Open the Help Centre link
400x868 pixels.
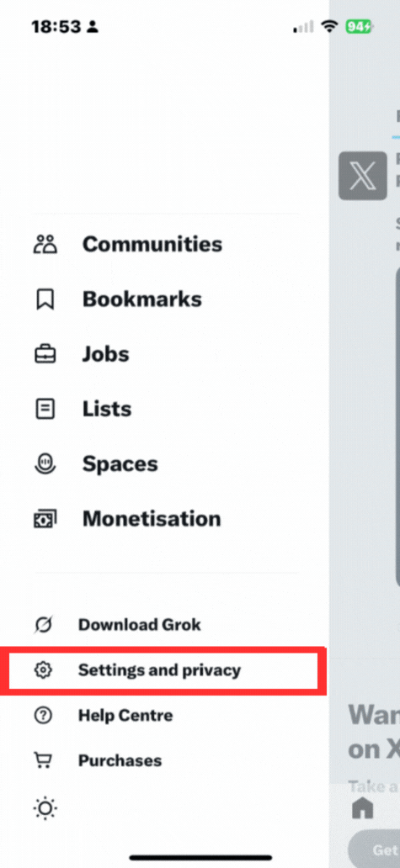click(125, 715)
